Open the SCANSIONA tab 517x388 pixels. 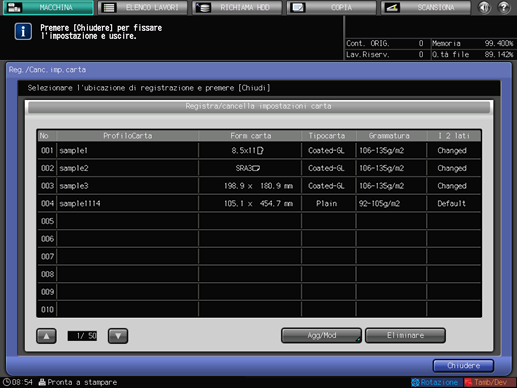[426, 7]
